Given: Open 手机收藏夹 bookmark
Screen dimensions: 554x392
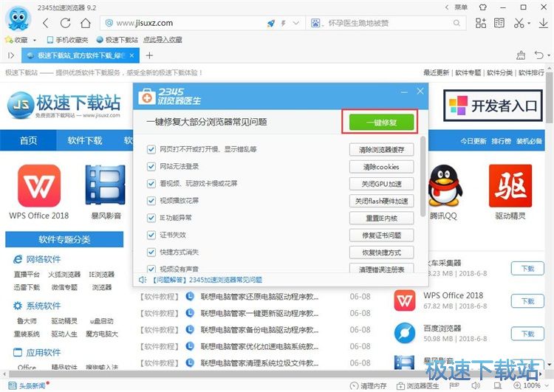Looking at the screenshot, I should coord(67,40).
